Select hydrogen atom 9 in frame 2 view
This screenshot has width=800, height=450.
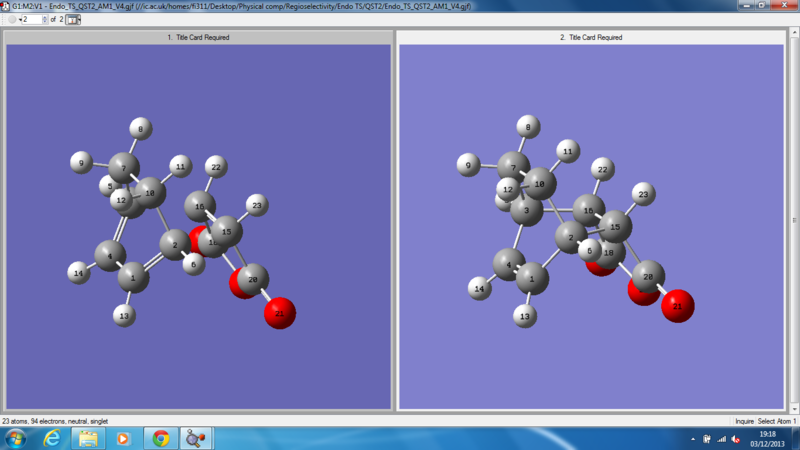(x=469, y=165)
